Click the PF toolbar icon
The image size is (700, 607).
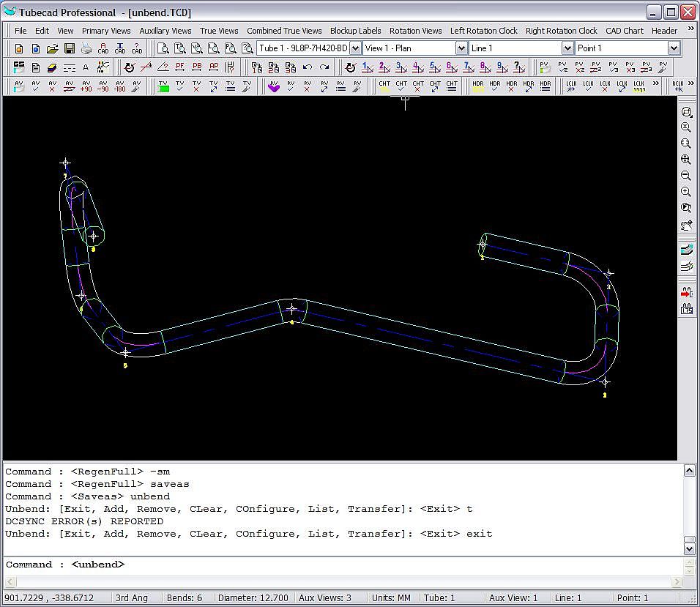pyautogui.click(x=179, y=67)
